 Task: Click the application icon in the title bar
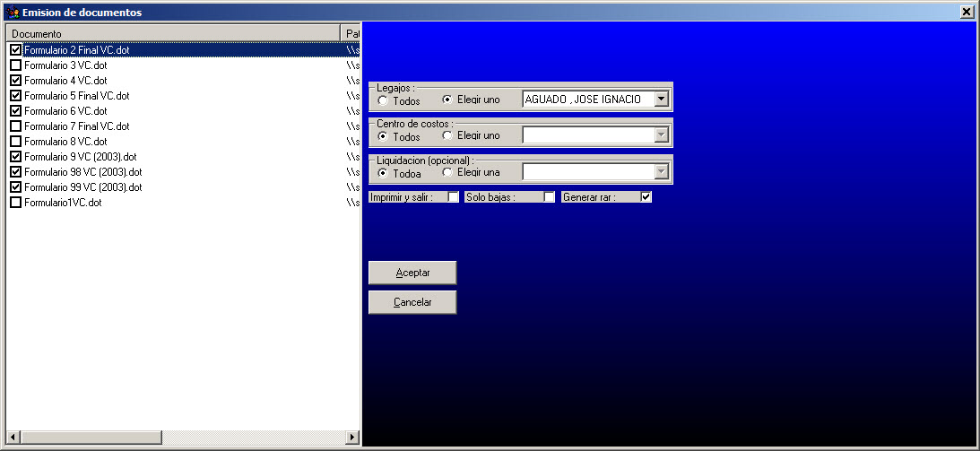pyautogui.click(x=12, y=13)
